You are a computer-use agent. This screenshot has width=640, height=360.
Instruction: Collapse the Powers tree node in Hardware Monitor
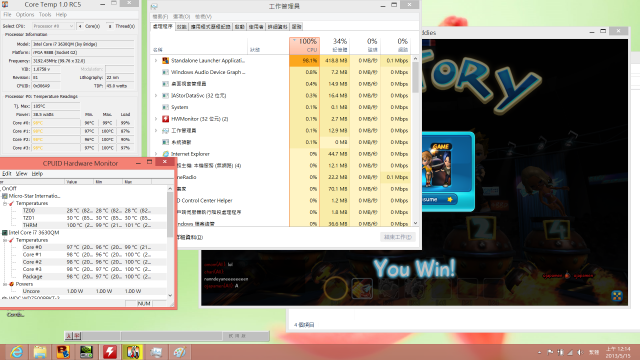(5, 284)
